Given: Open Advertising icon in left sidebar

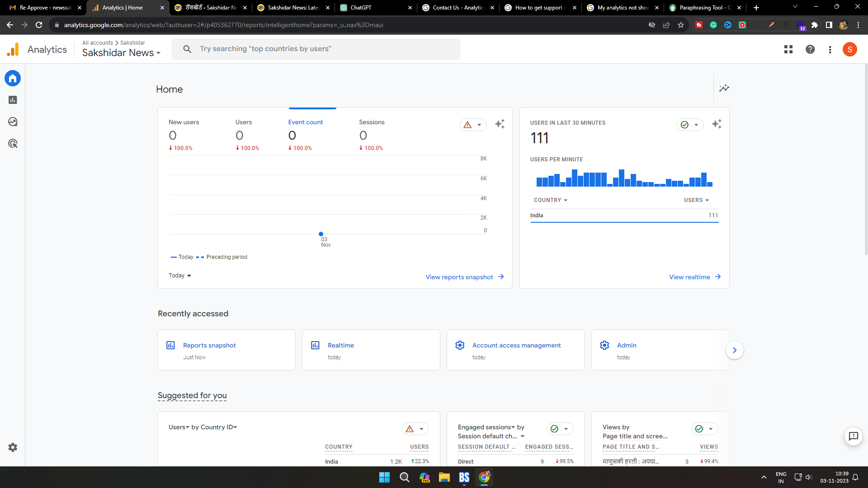Looking at the screenshot, I should pos(13,143).
